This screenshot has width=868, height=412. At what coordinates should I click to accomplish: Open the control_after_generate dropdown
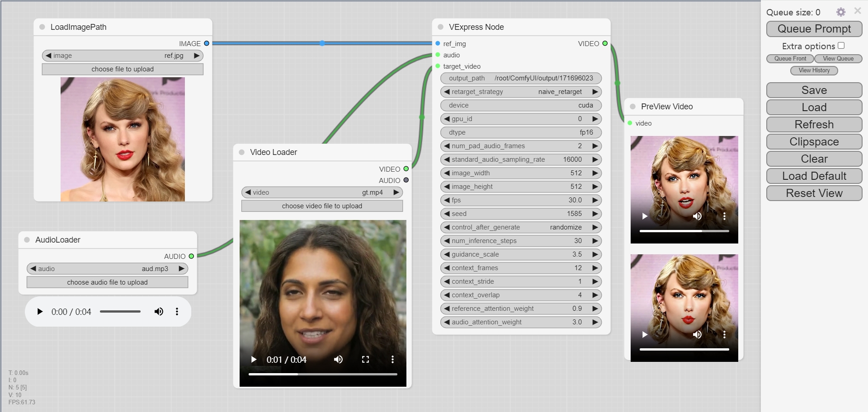click(521, 227)
